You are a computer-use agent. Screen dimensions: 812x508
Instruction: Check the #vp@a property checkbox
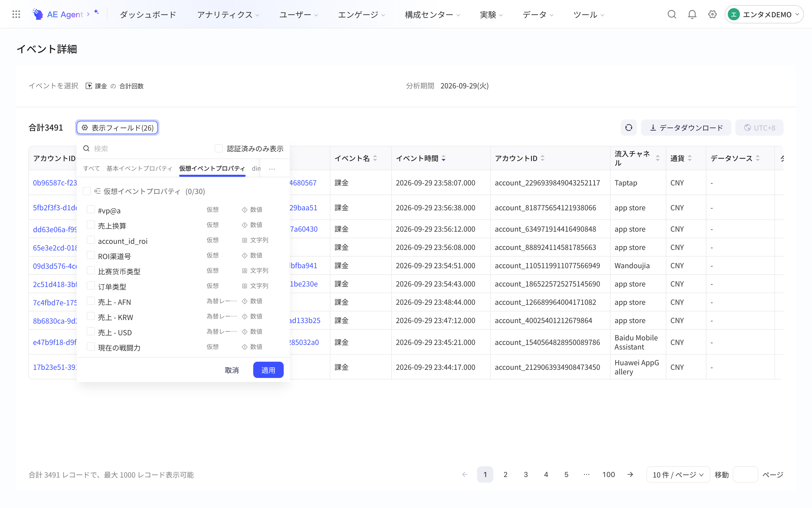[x=91, y=209]
